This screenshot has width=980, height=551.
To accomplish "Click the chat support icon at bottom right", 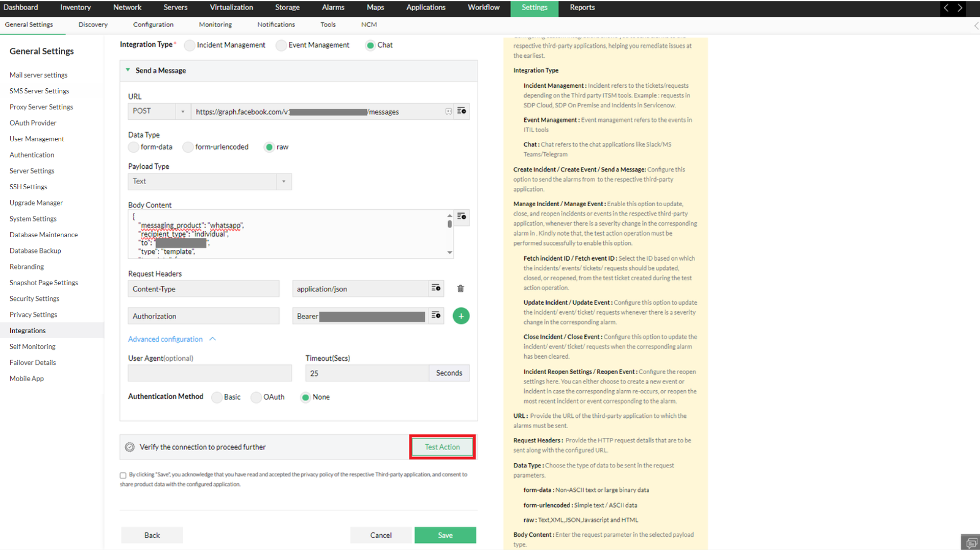I will coord(971,542).
